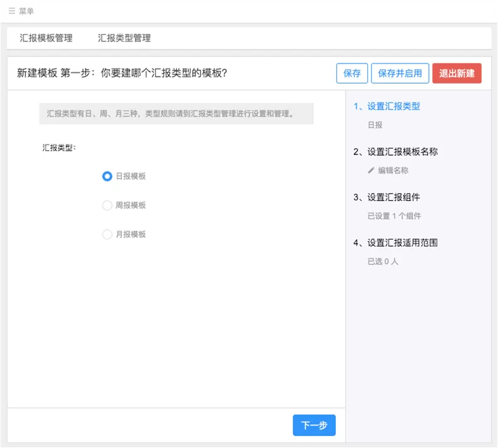Click the 保存并启用 button

tap(400, 74)
